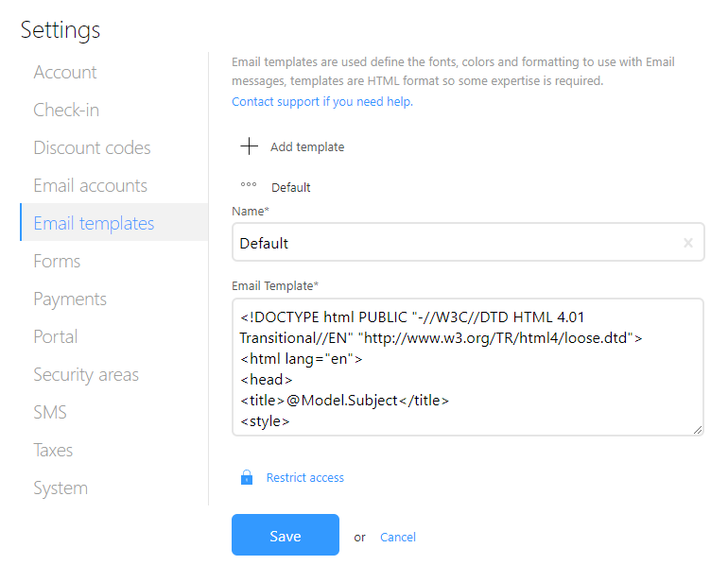Open Security areas settings
The height and width of the screenshot is (582, 728).
pyautogui.click(x=86, y=375)
